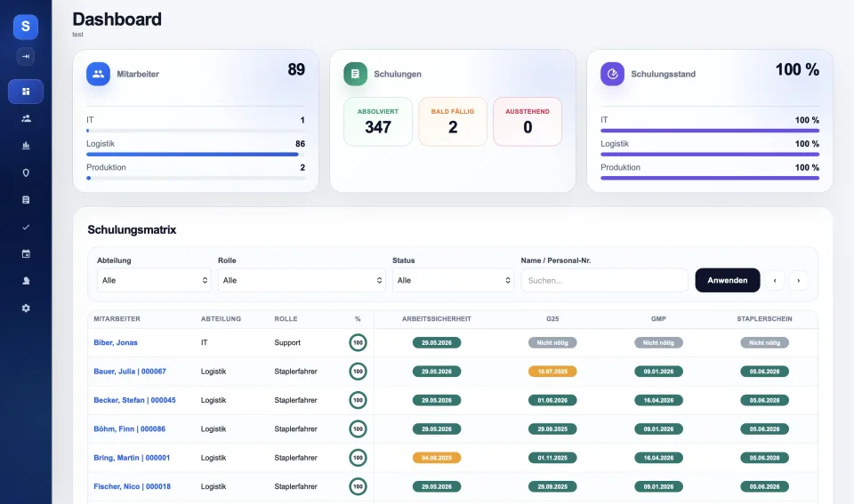The height and width of the screenshot is (504, 854).
Task: Click the 100 progress ring for Becker, Stefan
Action: point(358,400)
